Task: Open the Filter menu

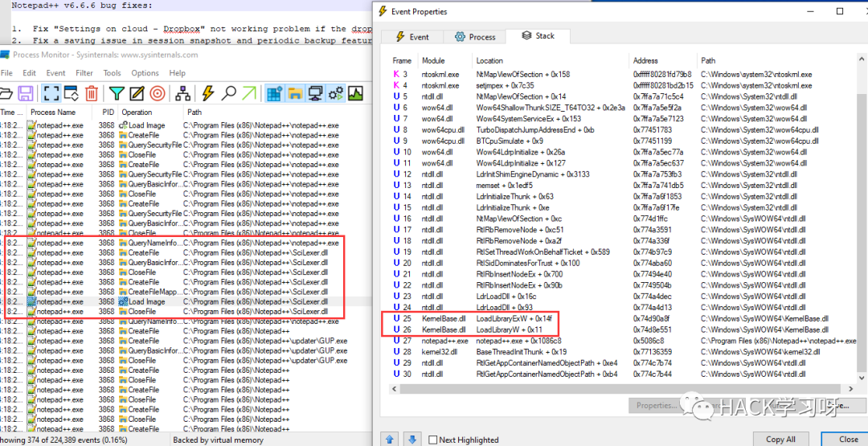Action: 84,73
